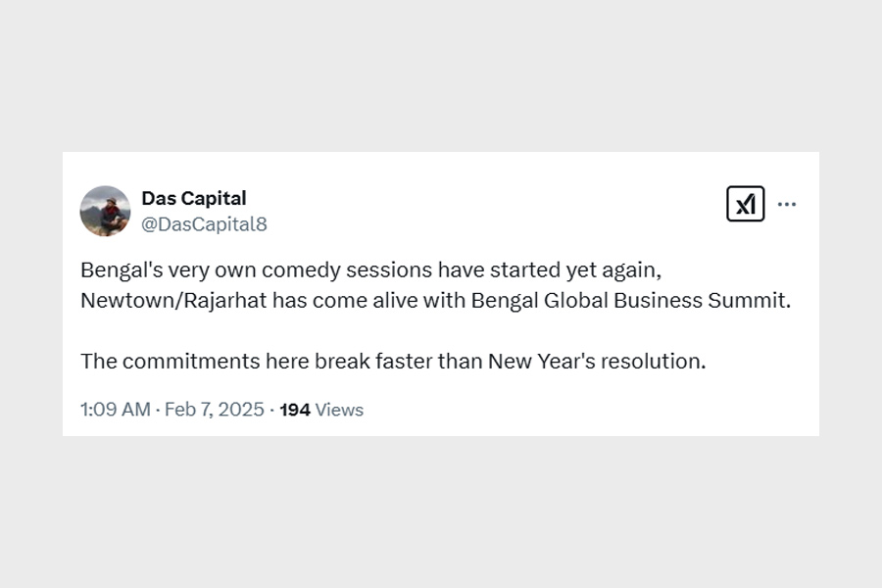The image size is (882, 588).
Task: Open the Das Capital display name
Action: (x=194, y=199)
